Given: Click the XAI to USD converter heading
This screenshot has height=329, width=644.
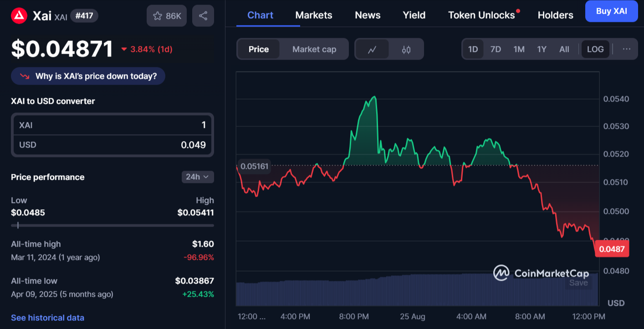Looking at the screenshot, I should 53,101.
